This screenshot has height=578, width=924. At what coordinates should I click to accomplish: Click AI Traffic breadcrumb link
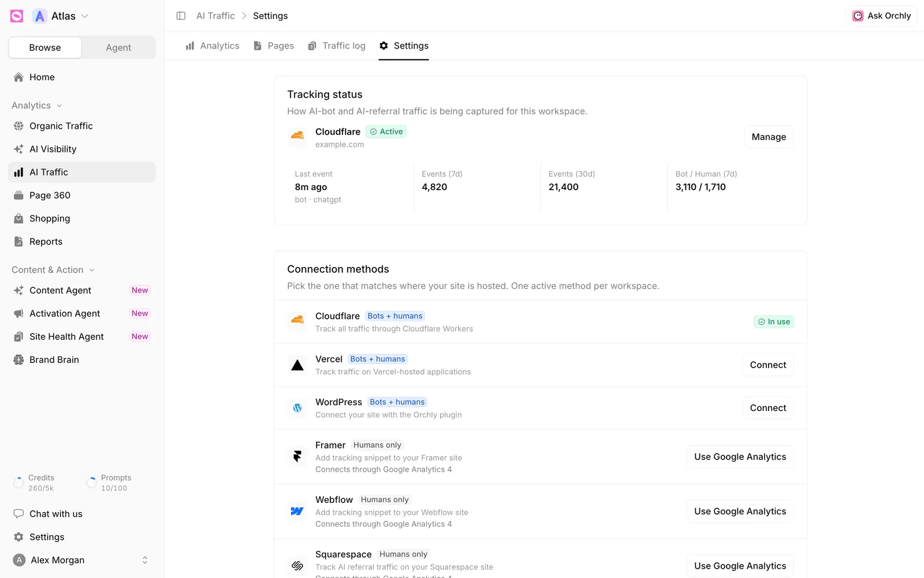[215, 16]
